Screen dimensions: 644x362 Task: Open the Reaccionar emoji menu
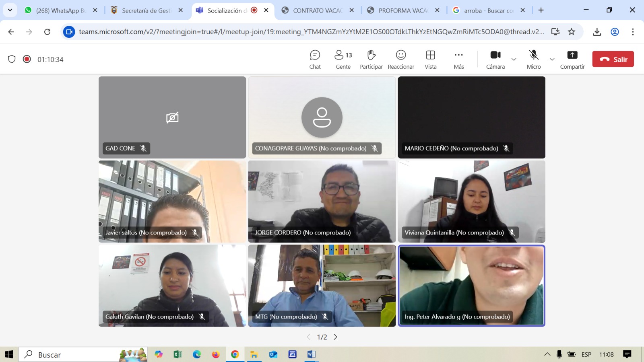[x=401, y=59]
